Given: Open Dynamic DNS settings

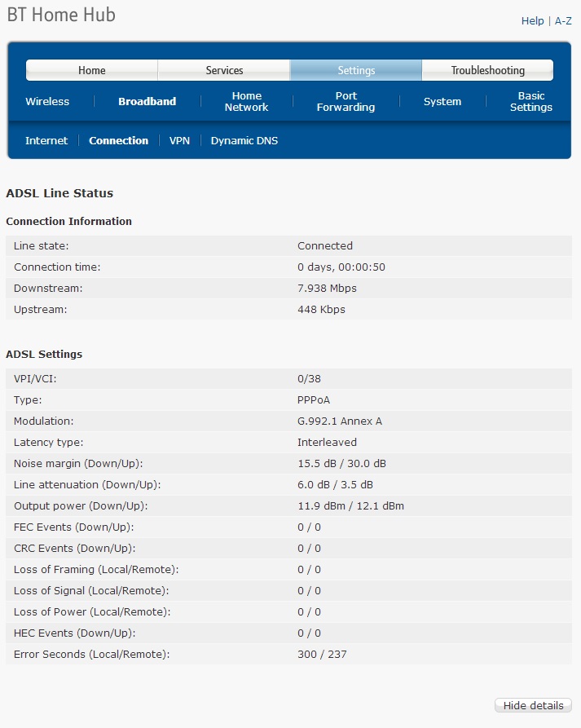Looking at the screenshot, I should pos(244,140).
